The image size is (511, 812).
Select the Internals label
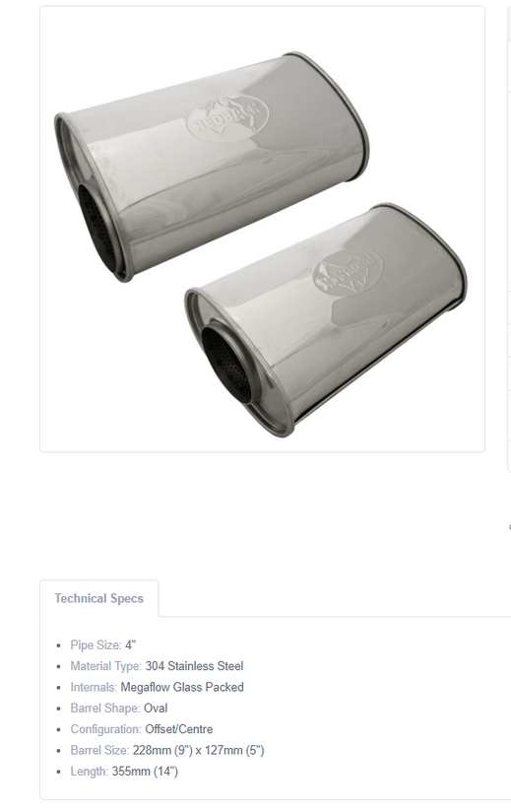(94, 687)
